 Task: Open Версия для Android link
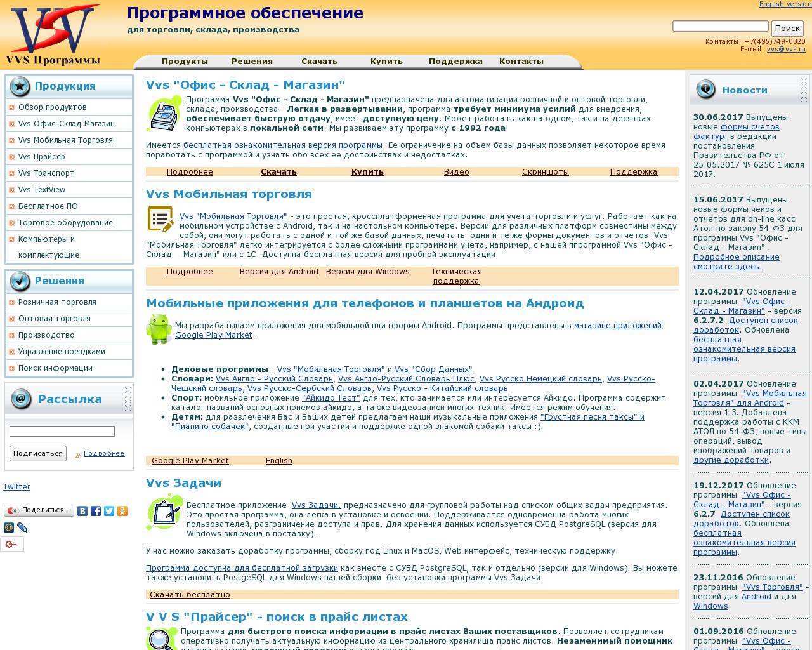coord(278,272)
